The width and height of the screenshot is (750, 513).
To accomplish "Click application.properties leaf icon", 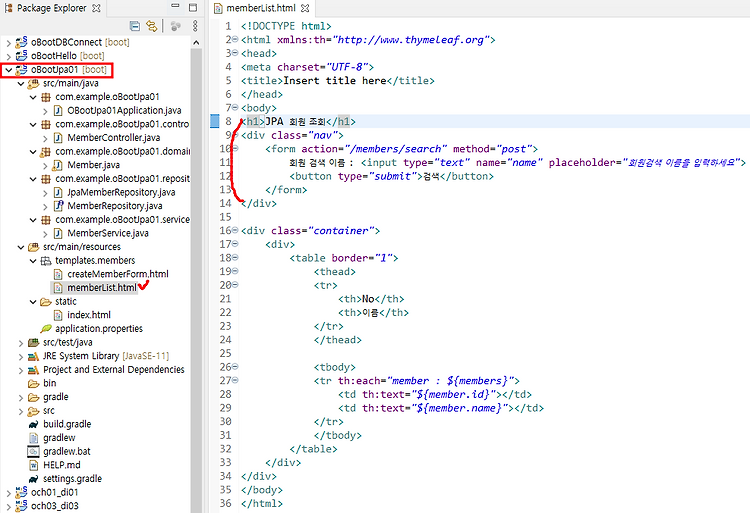I will (46, 328).
